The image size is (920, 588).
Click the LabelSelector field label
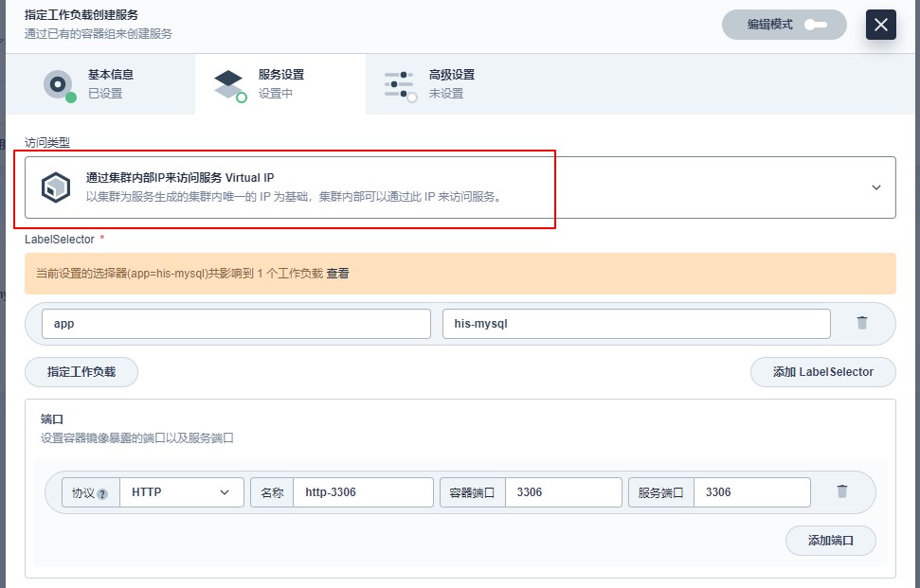coord(60,240)
